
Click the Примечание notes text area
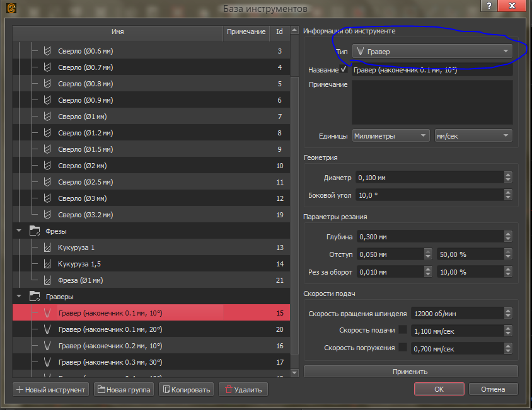(x=432, y=102)
